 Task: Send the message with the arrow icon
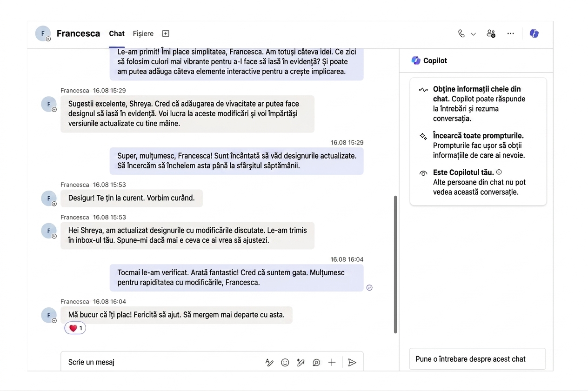[352, 363]
